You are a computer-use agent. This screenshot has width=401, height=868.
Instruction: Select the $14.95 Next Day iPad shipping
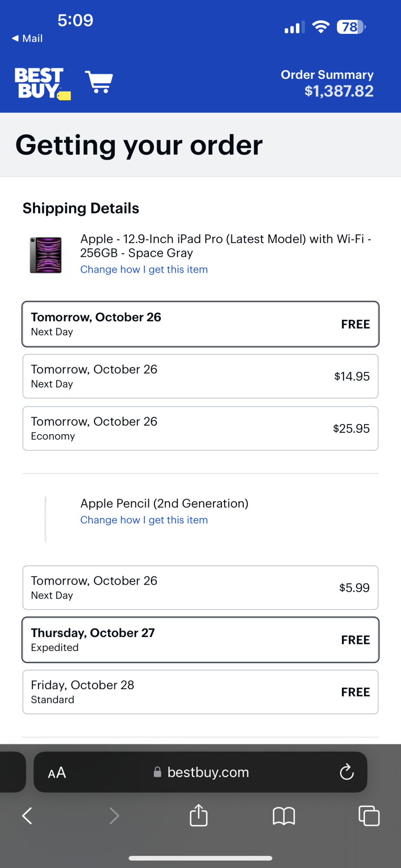point(200,376)
